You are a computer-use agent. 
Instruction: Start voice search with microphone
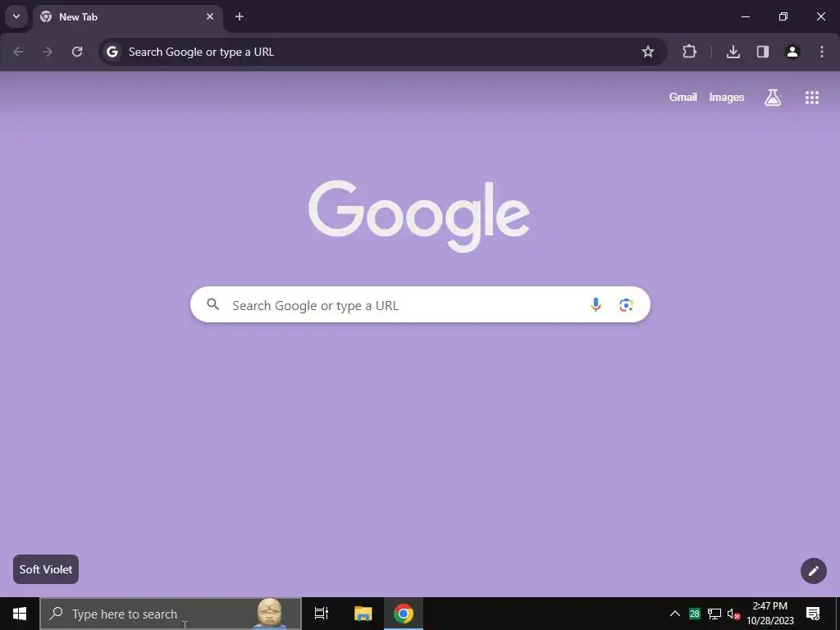coord(596,305)
